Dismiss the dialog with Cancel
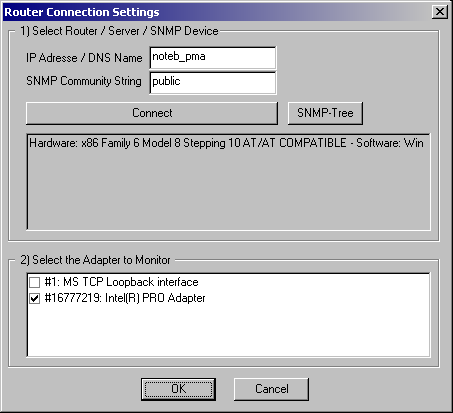The height and width of the screenshot is (413, 453). pyautogui.click(x=271, y=389)
